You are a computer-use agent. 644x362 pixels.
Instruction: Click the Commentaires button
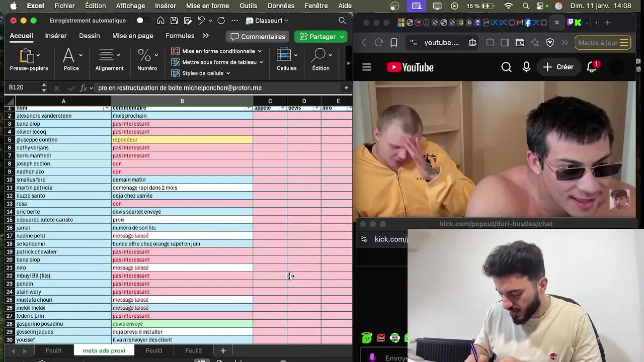click(258, 37)
